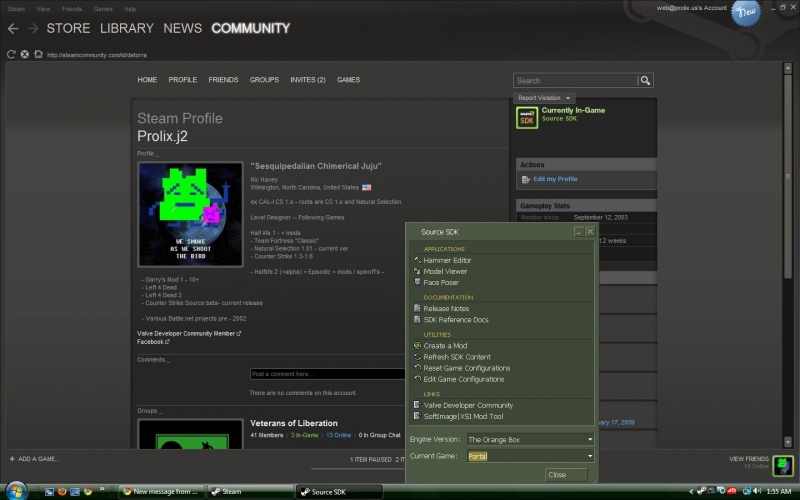Click the Steam back arrow
The width and height of the screenshot is (800, 500).
[13, 29]
